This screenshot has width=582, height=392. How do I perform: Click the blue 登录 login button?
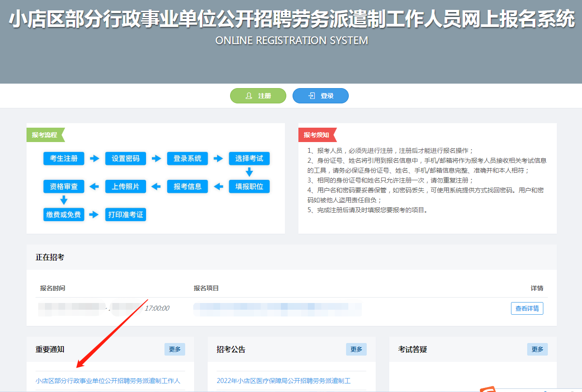pos(320,96)
